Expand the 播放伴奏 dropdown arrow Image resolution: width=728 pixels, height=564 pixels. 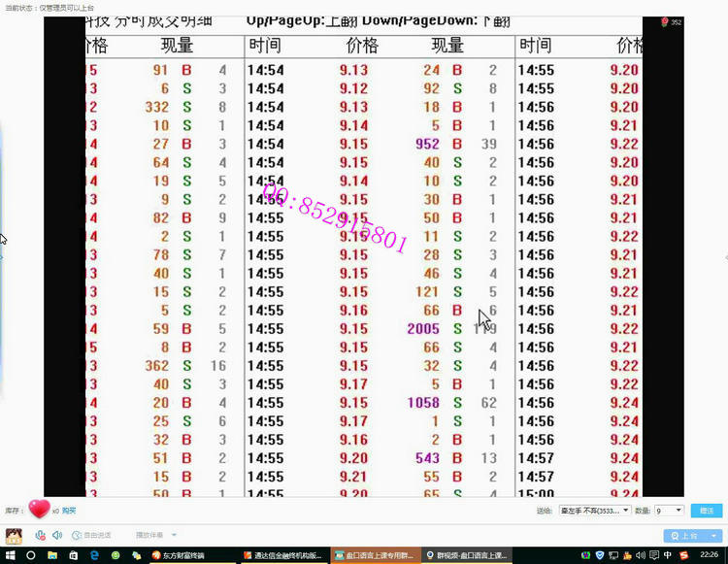coord(175,535)
